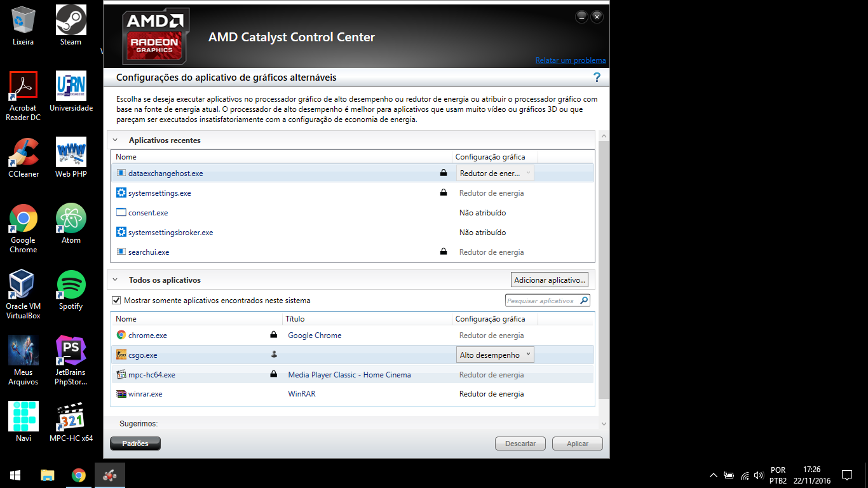
Task: Open the Relatar um problema link
Action: pyautogui.click(x=571, y=60)
